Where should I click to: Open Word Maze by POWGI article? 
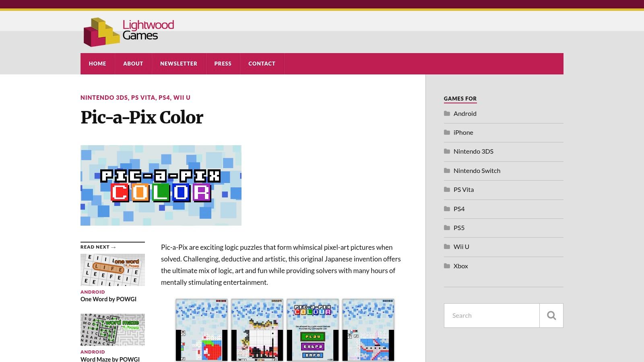pos(110,359)
